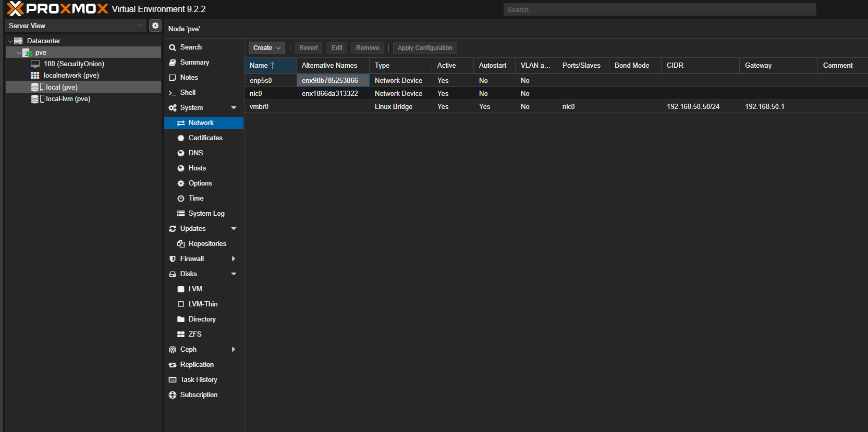Open the Hosts menu item
The height and width of the screenshot is (432, 868).
click(x=204, y=168)
